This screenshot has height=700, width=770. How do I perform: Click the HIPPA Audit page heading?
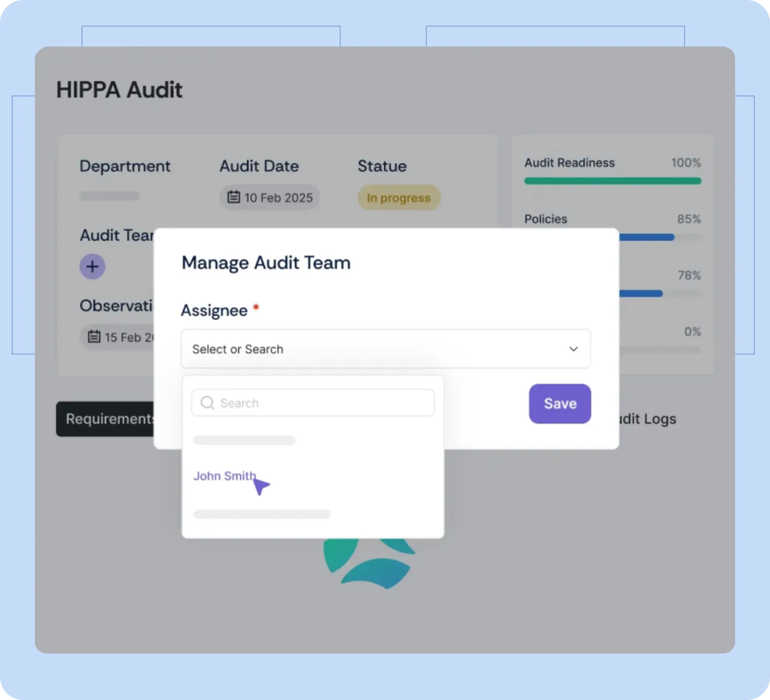point(119,90)
